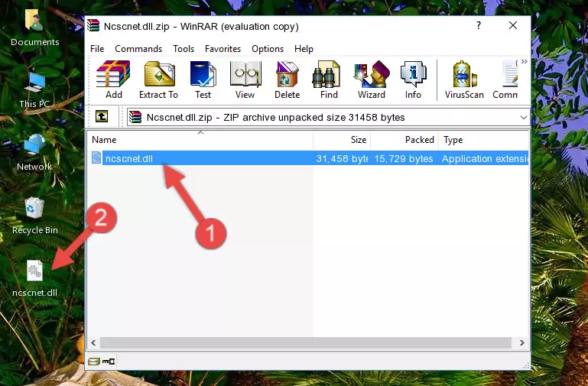Close the WinRAR window
Viewport: 588px width, 386px height.
coord(513,25)
